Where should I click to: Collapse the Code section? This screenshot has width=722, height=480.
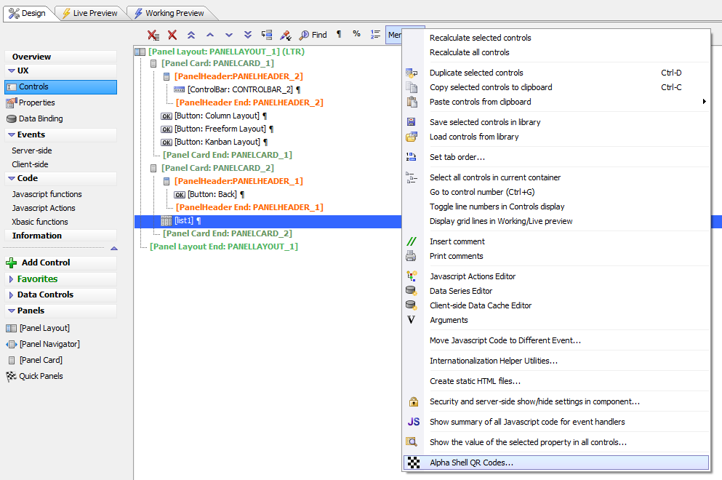point(12,178)
